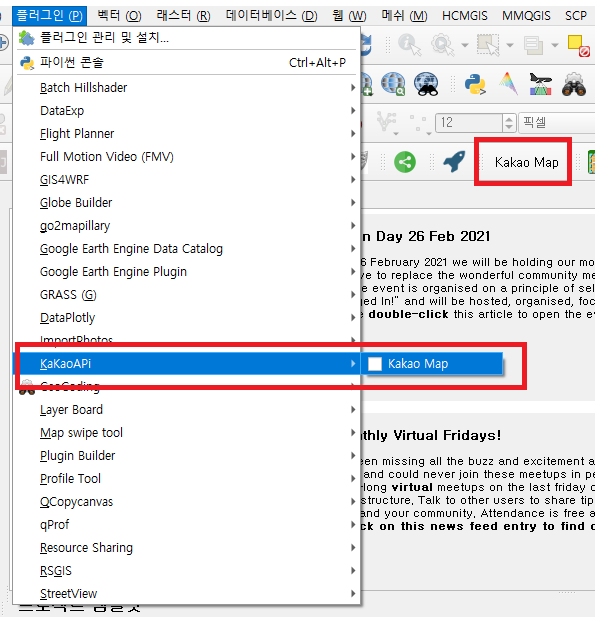Screen dimensions: 595x617
Task: Expand the Batch Hillshader submenu
Action: pos(187,87)
